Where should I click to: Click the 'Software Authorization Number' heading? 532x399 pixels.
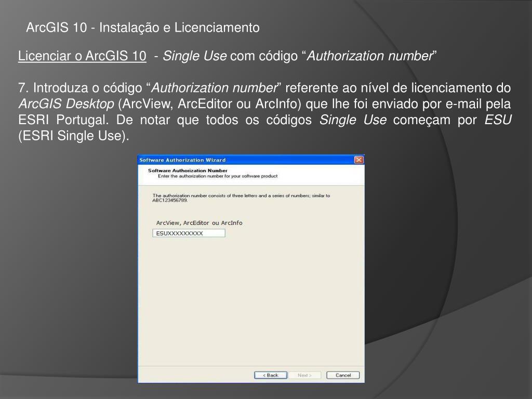coord(188,170)
